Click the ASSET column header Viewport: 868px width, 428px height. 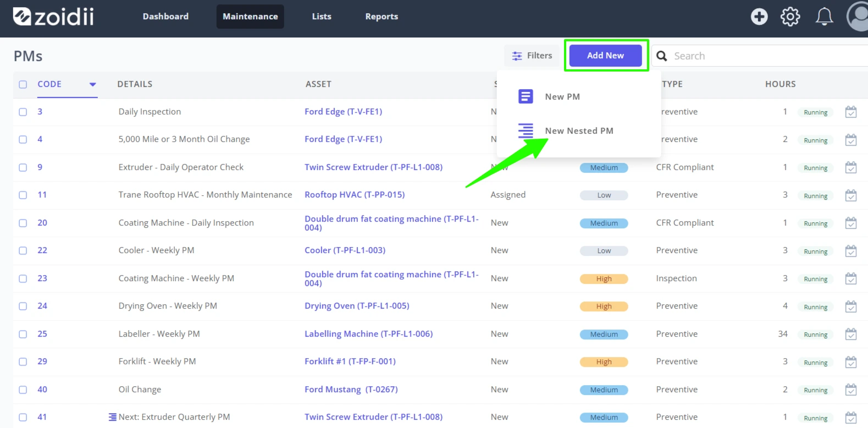pos(318,84)
